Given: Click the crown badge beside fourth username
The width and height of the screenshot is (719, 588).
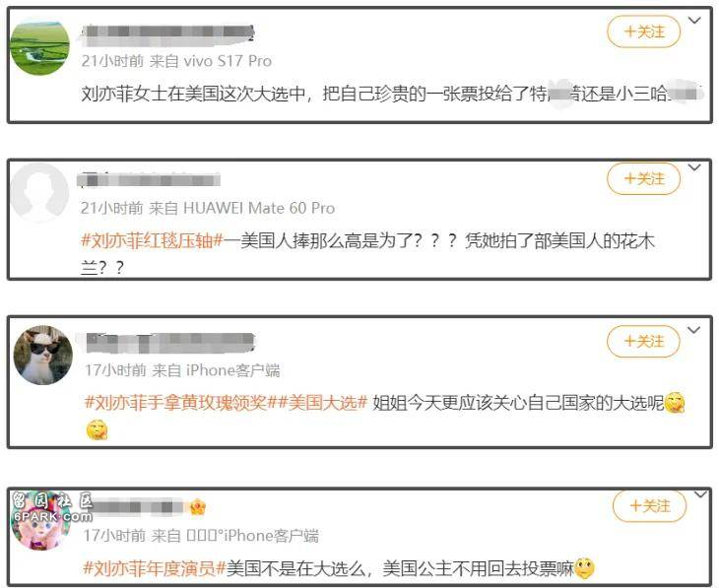Looking at the screenshot, I should (198, 507).
